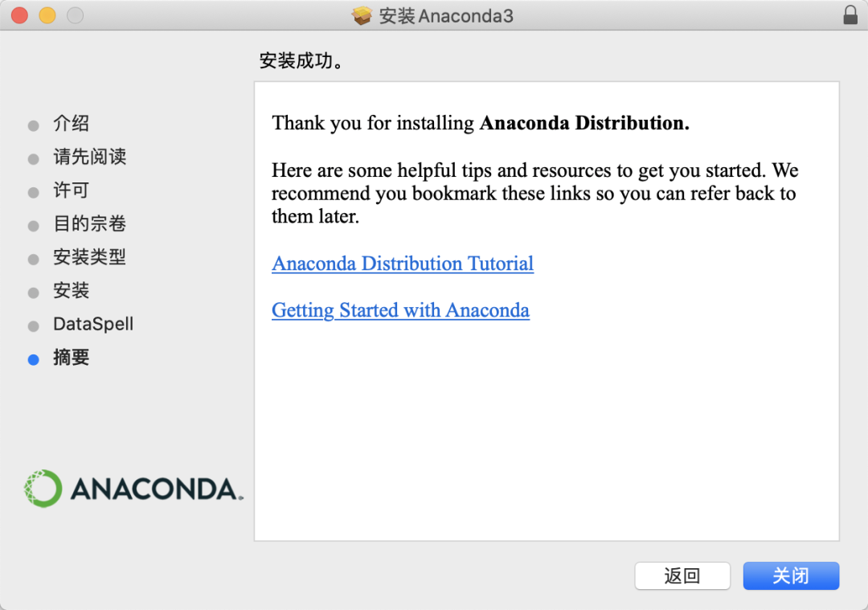Select the 目的宗卷 step
Viewport: 868px width, 610px height.
point(90,223)
